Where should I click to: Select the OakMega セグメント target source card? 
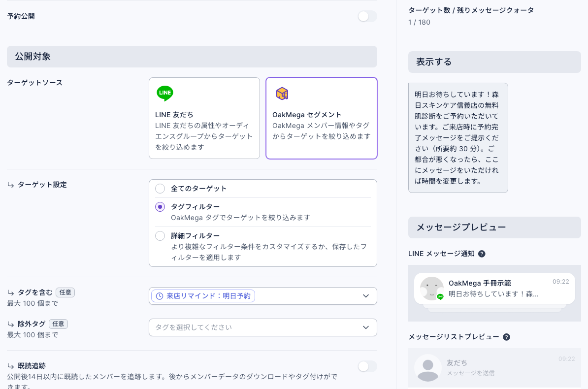[x=322, y=118]
